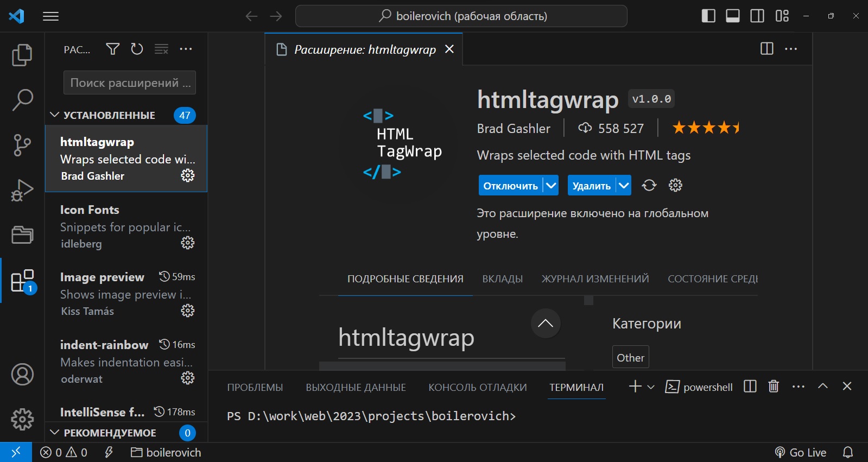Screen dimensions: 868x462
Task: Open the КОНСОЛЬ ОТЛАДКИ panel tab
Action: coord(478,388)
